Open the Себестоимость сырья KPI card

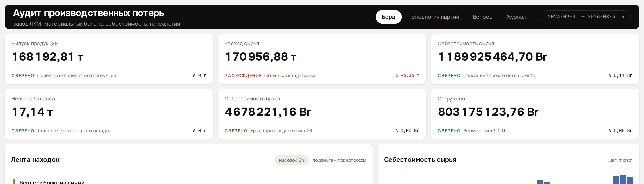(x=535, y=59)
